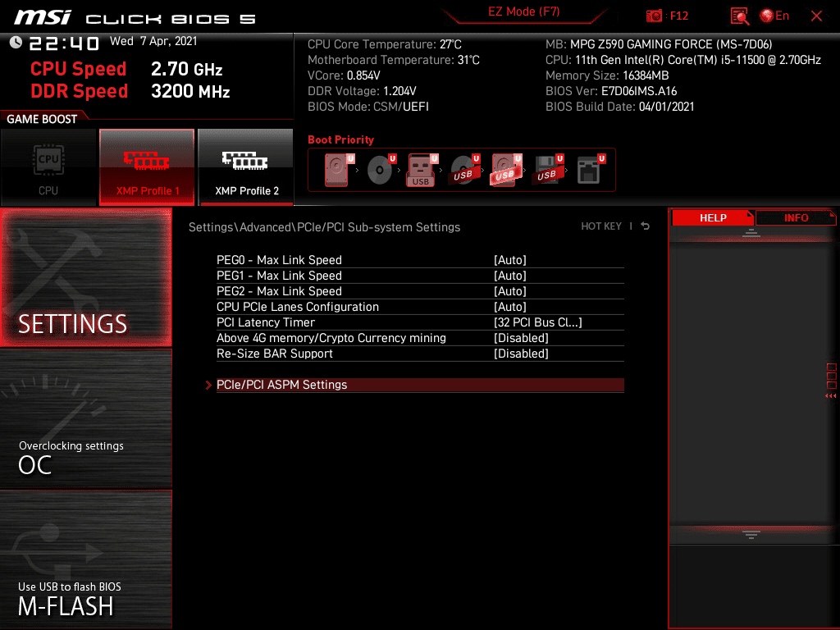Change language via the En globe icon
The image size is (840, 630).
point(774,16)
